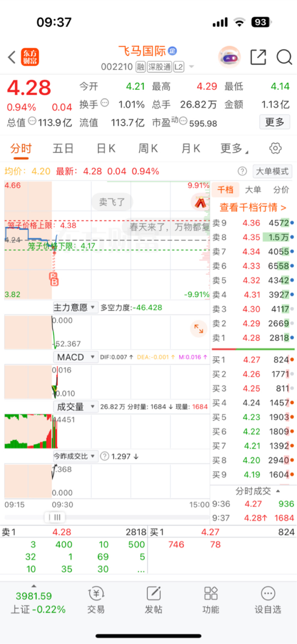Open the search magnifier icon
This screenshot has width=297, height=644.
click(x=284, y=57)
